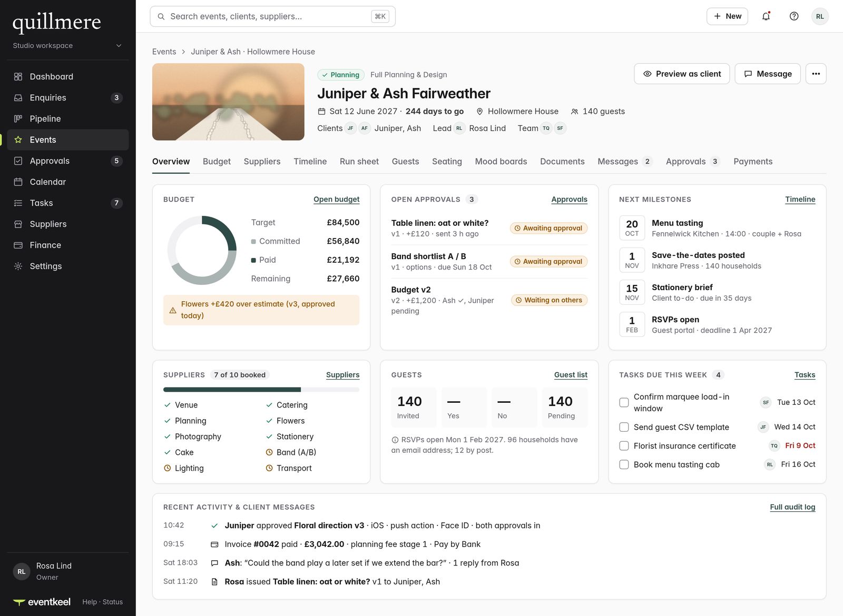
Task: Click the TQ team member avatar in header
Action: point(546,128)
